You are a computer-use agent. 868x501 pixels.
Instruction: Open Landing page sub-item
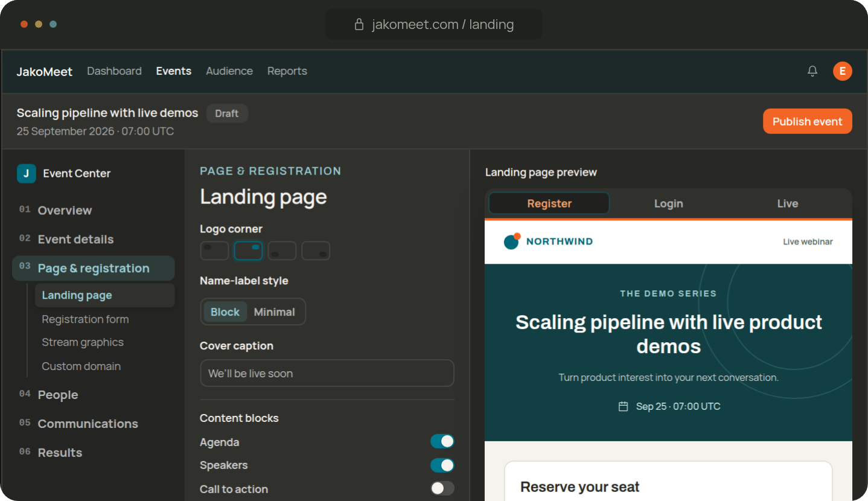click(105, 295)
